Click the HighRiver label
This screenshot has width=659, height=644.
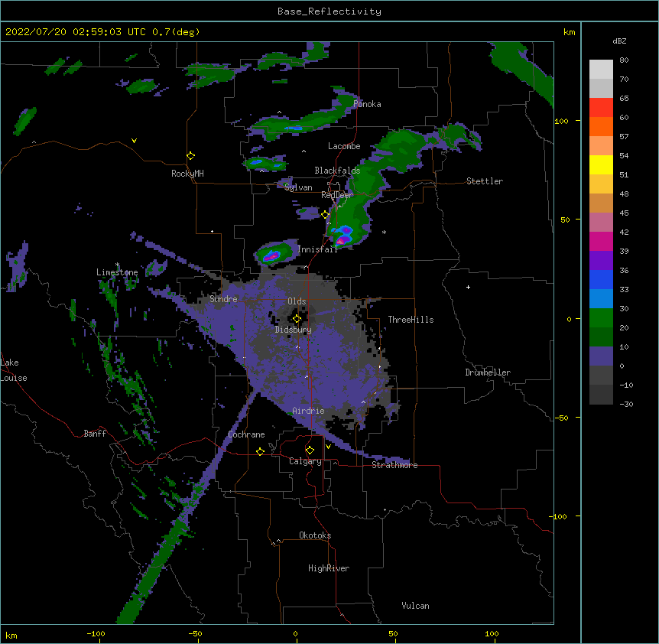tap(329, 568)
